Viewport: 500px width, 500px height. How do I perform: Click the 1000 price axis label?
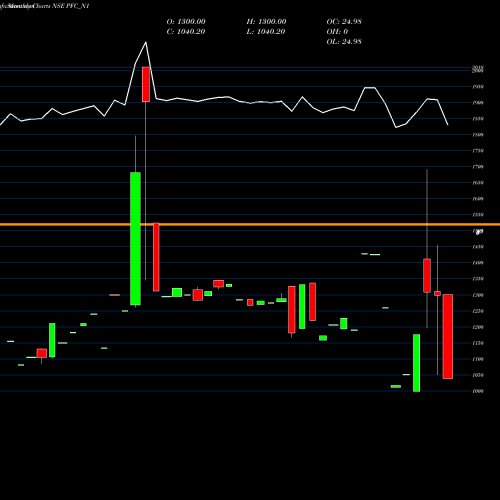[x=478, y=391]
